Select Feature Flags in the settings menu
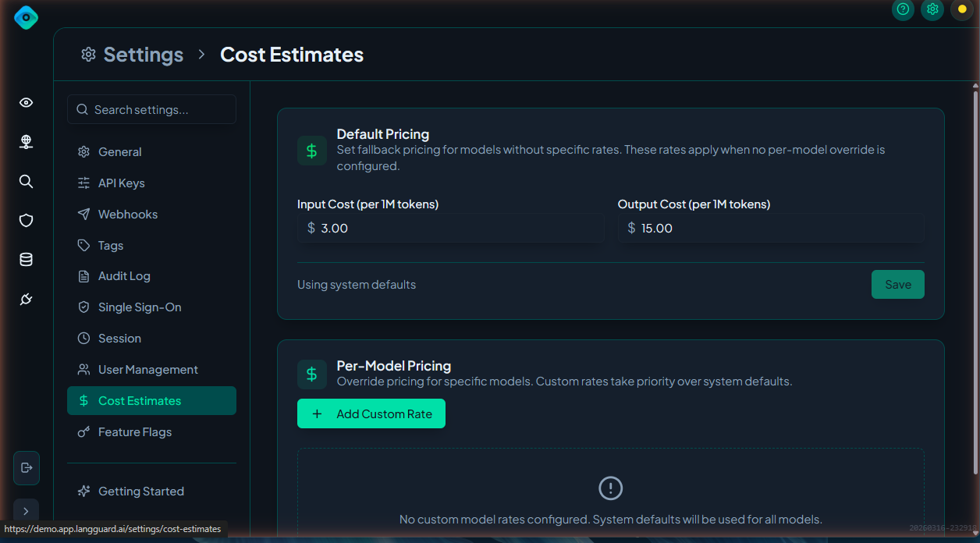The width and height of the screenshot is (980, 543). [134, 432]
